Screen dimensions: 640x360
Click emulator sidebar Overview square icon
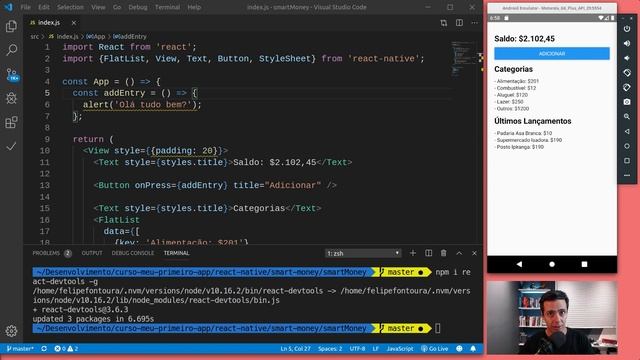click(x=627, y=161)
